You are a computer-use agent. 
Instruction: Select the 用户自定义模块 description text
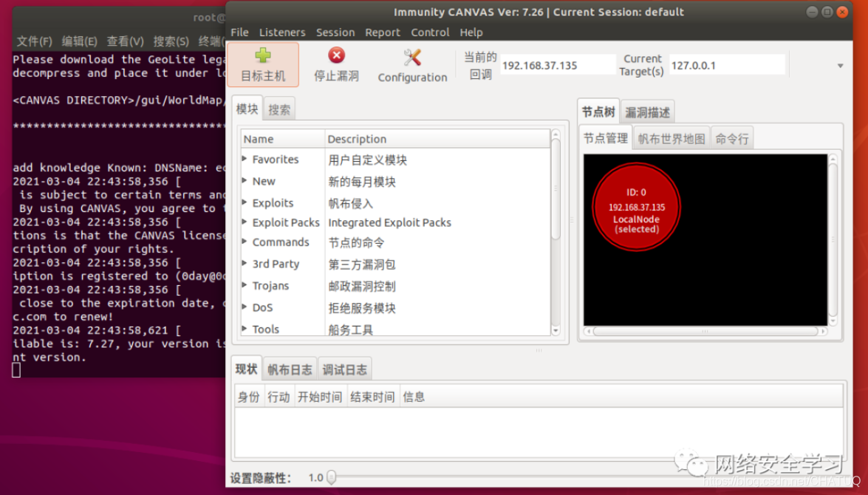[x=367, y=160]
